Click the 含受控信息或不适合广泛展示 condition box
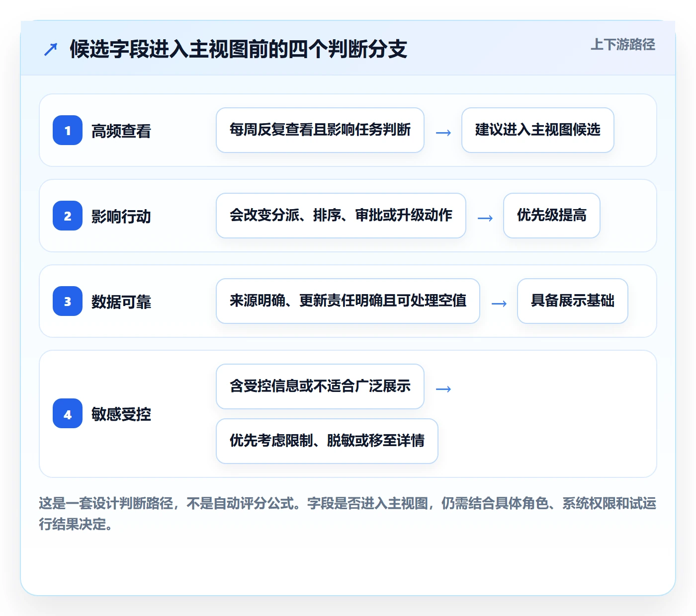The height and width of the screenshot is (616, 696). pos(320,386)
